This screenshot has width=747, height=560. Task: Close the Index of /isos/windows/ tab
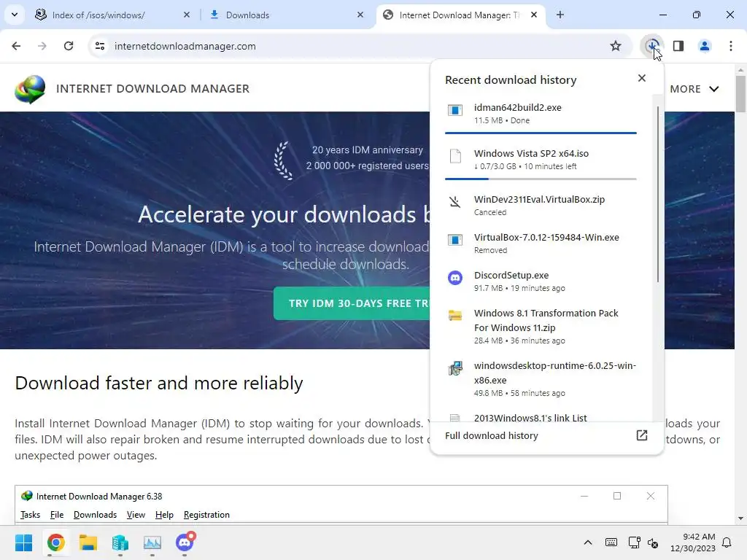[x=187, y=15]
